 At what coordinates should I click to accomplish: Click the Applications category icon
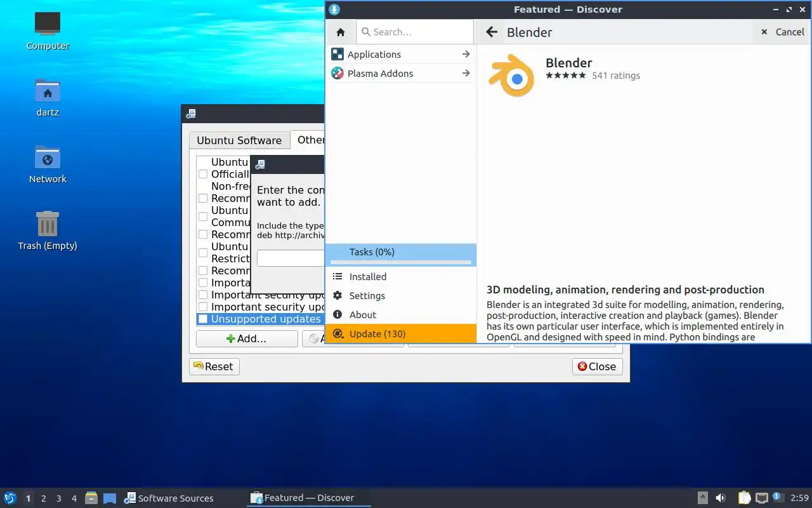pyautogui.click(x=337, y=55)
